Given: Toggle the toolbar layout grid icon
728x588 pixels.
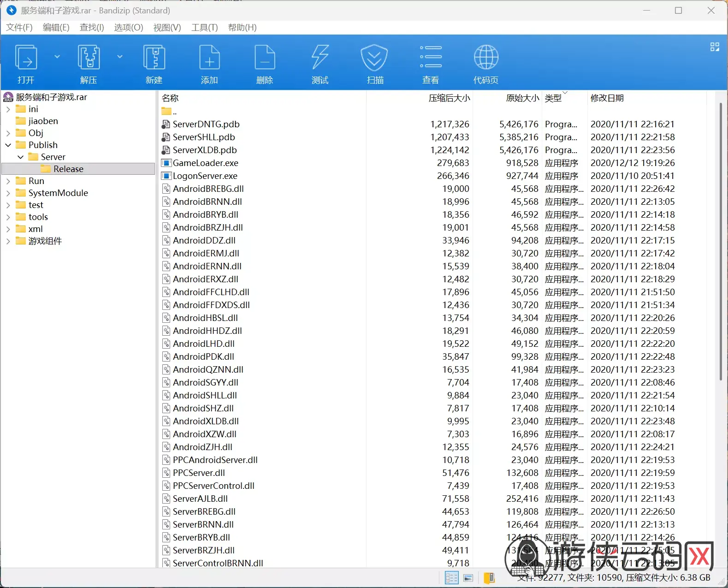Looking at the screenshot, I should pyautogui.click(x=715, y=47).
